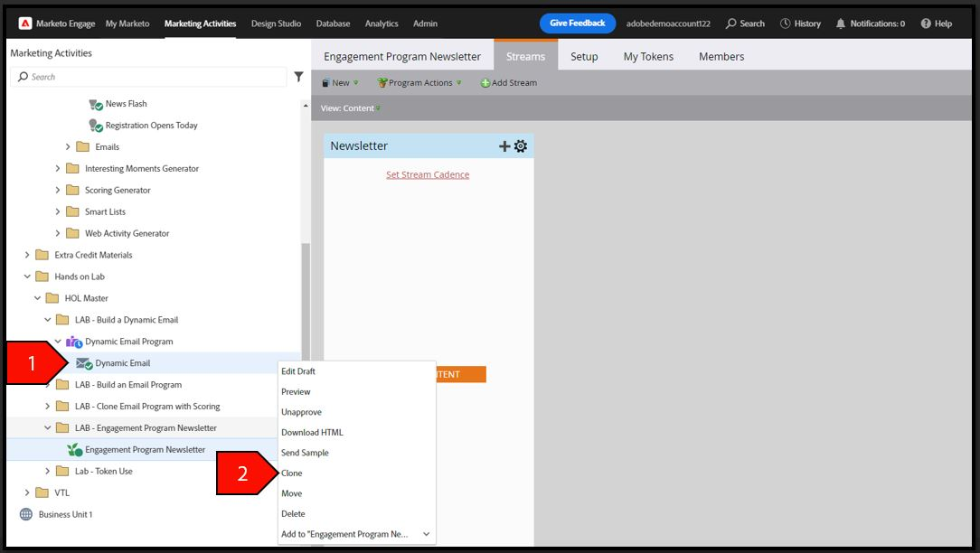Viewport: 980px width, 553px height.
Task: Open Help question mark icon
Action: 926,23
